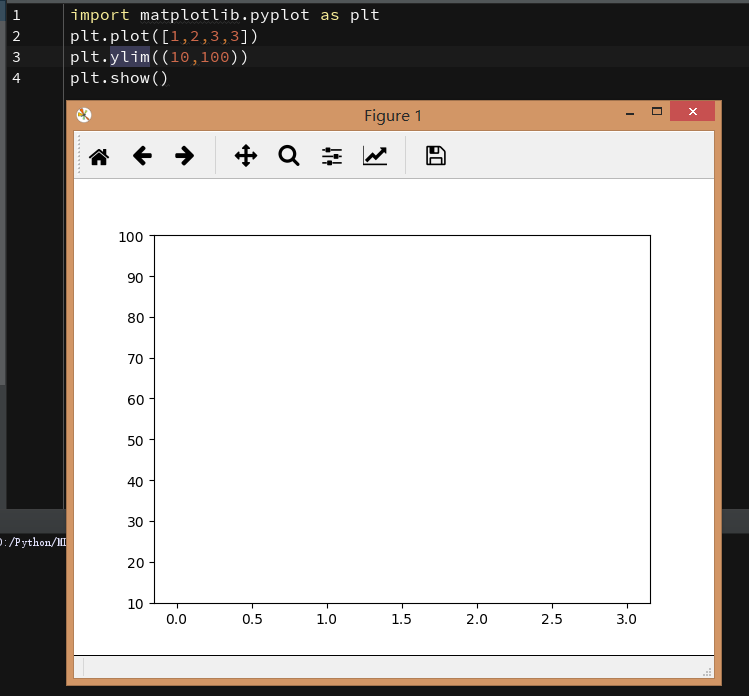
Task: Click the y-axis tick label 100
Action: coord(131,237)
